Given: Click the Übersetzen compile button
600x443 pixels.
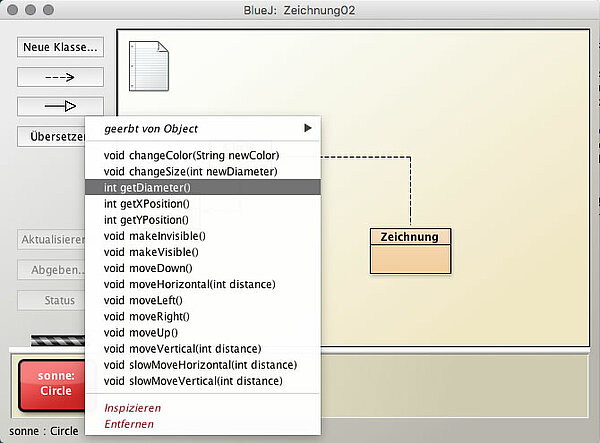Looking at the screenshot, I should tap(52, 137).
